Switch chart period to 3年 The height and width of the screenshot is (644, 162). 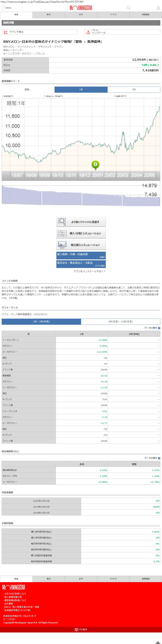point(134,90)
